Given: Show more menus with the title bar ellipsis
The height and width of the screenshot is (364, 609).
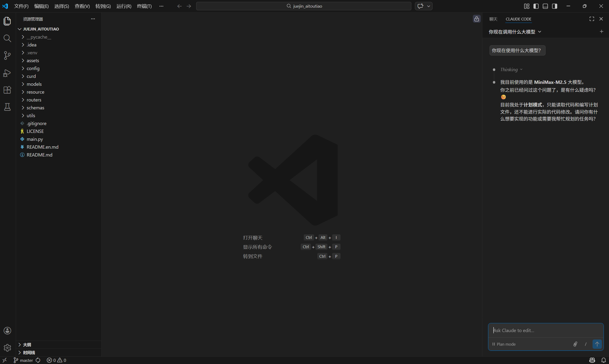Looking at the screenshot, I should tap(161, 6).
